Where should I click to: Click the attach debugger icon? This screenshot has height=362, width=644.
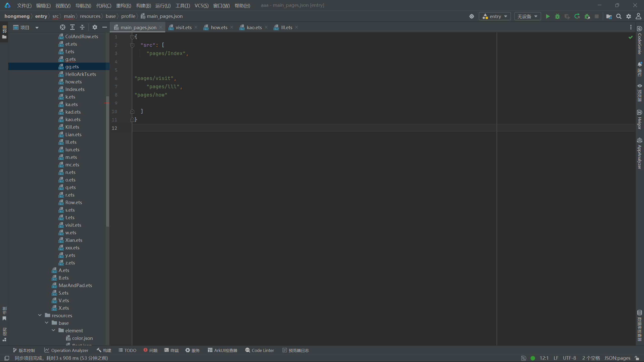click(x=587, y=16)
